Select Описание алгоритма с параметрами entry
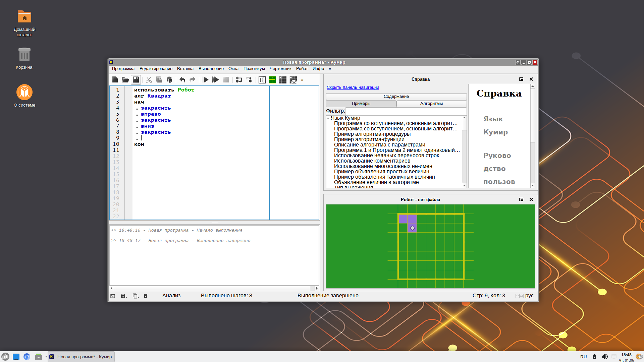This screenshot has height=362, width=644. click(x=379, y=145)
